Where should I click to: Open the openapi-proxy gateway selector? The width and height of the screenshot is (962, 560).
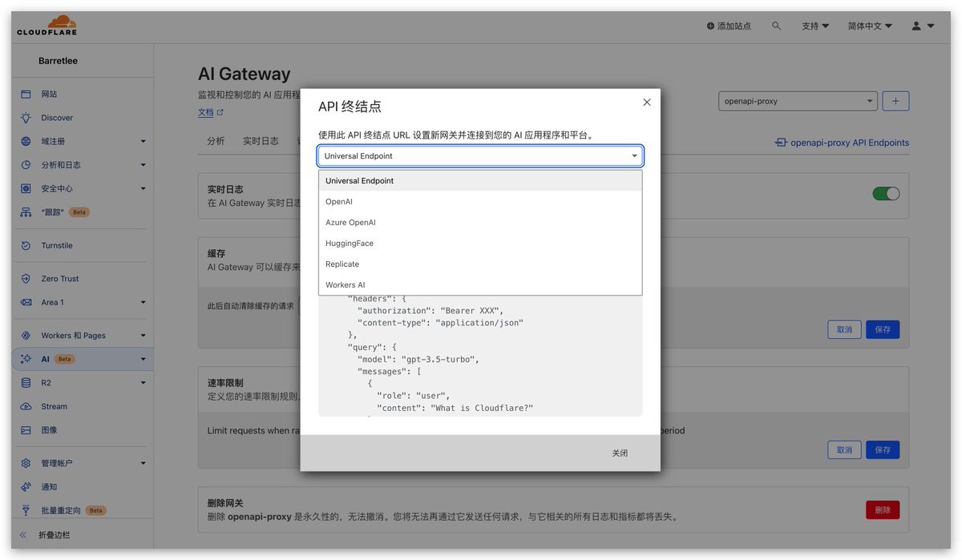point(798,101)
